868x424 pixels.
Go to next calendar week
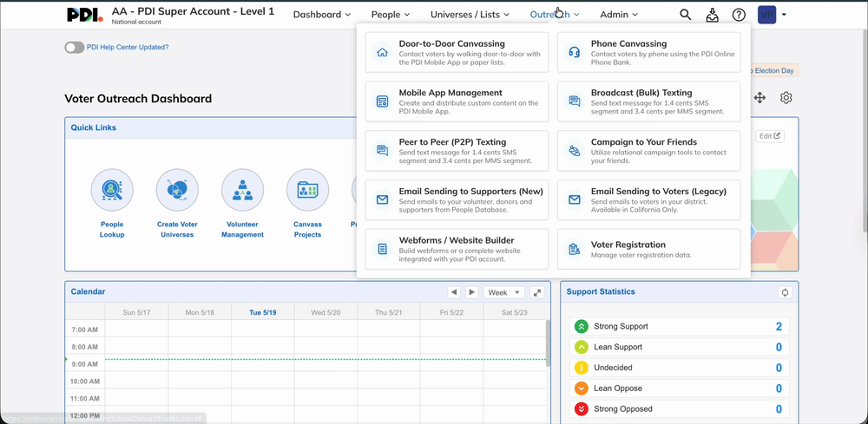point(471,292)
